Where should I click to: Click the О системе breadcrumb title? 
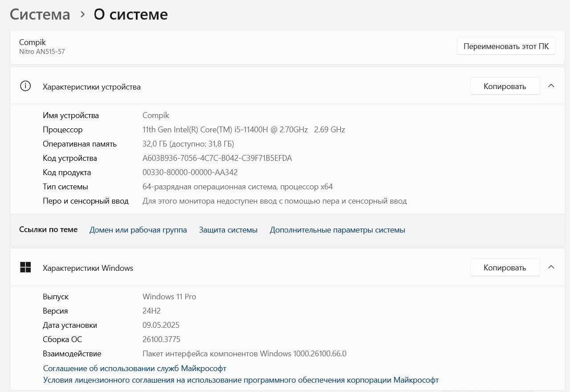point(130,14)
